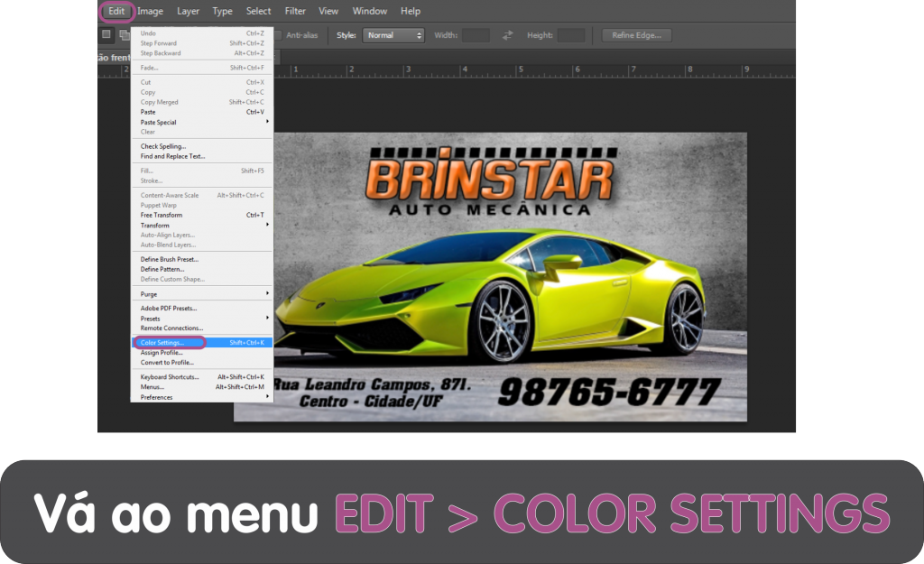Click the yellow car on the canvas
Screen dimensions: 924x564
coord(489,298)
